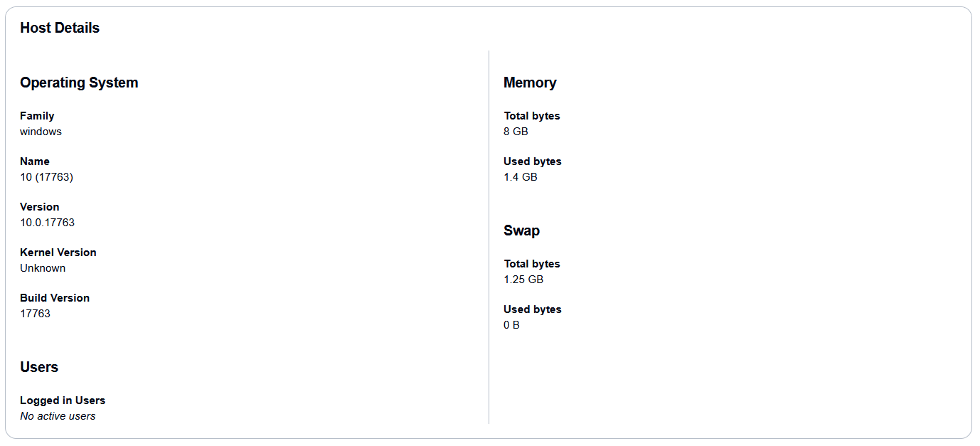The width and height of the screenshot is (980, 446).
Task: Click the 'Unknown' kernel version value
Action: point(43,268)
